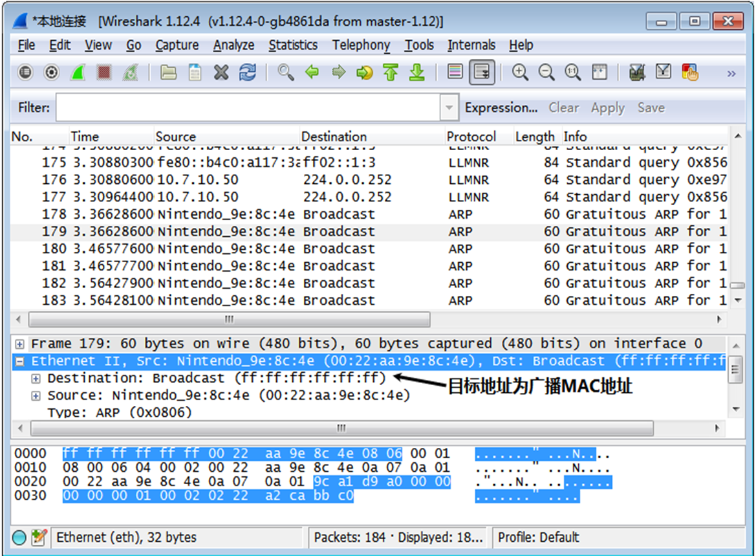This screenshot has height=556, width=756.
Task: Jump to the first packet
Action: click(391, 72)
